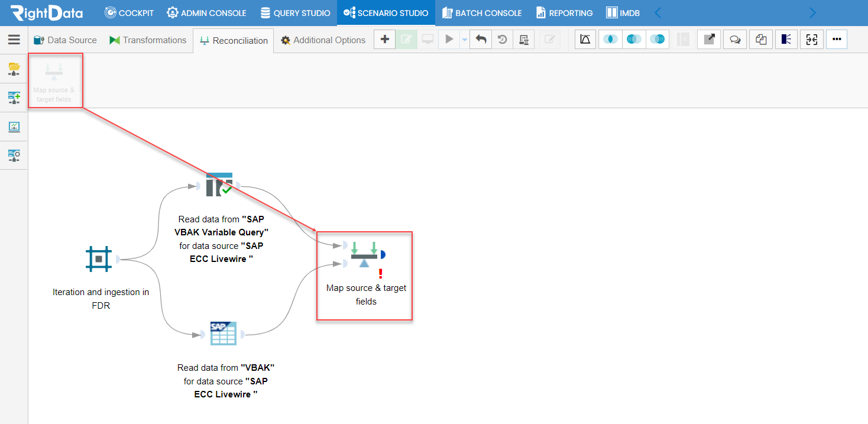Click the red exclamation warning on mapping node
This screenshot has width=868, height=424.
[x=381, y=274]
